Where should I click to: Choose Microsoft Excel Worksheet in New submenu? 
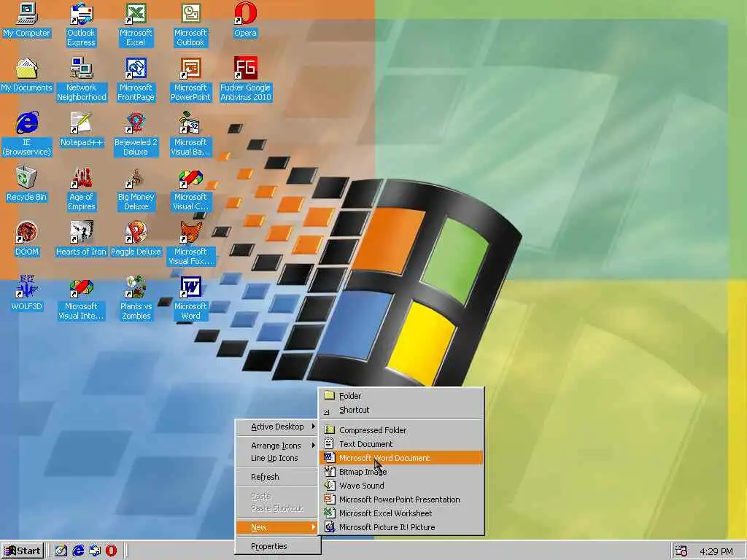(x=402, y=513)
